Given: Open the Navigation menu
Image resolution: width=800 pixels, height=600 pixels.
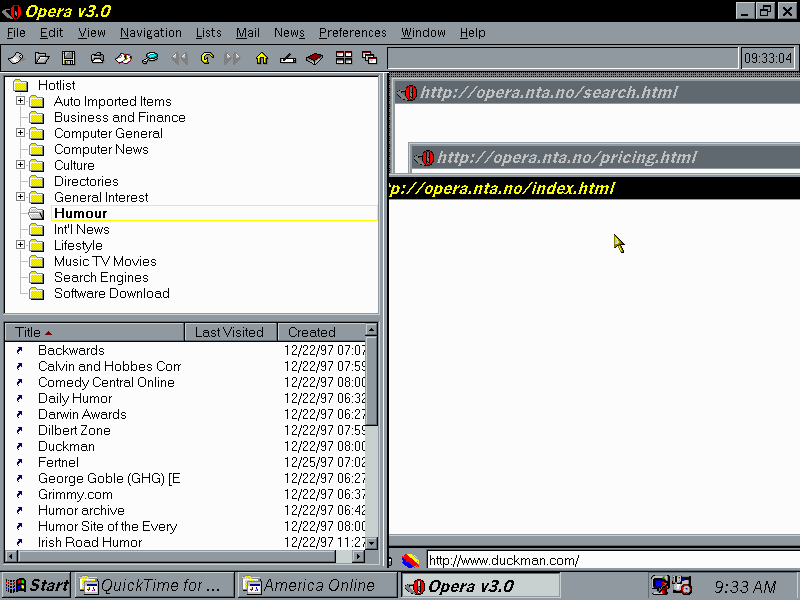Looking at the screenshot, I should click(x=150, y=33).
